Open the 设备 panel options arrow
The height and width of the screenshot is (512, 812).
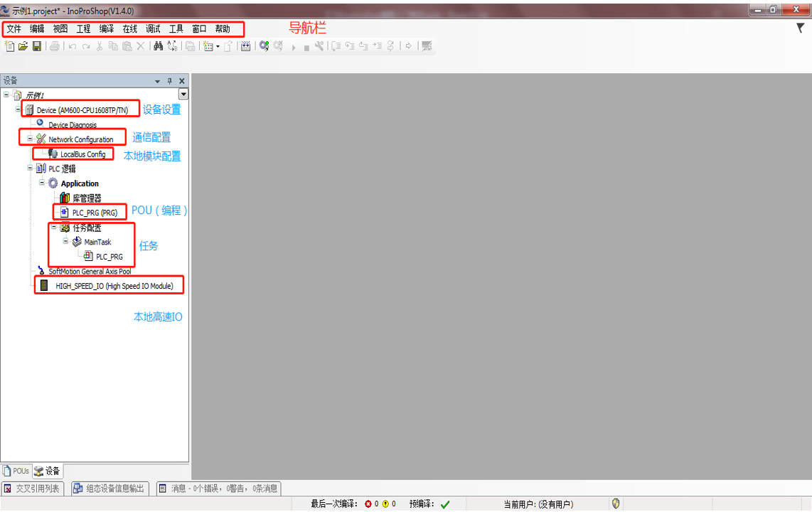[x=157, y=81]
